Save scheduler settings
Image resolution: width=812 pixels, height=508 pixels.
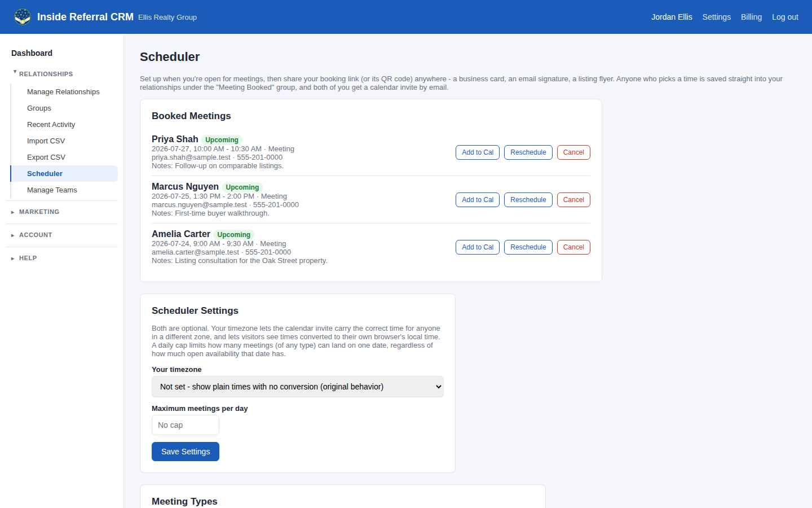coord(186,452)
